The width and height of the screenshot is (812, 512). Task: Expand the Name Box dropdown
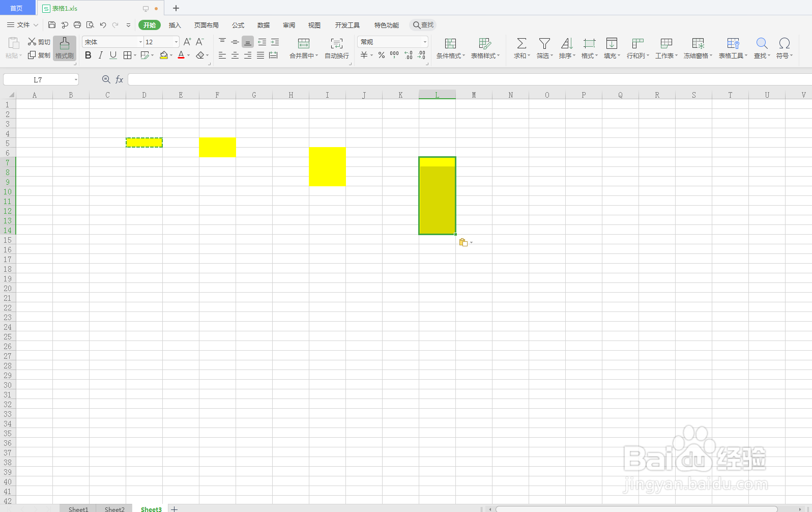pyautogui.click(x=76, y=79)
